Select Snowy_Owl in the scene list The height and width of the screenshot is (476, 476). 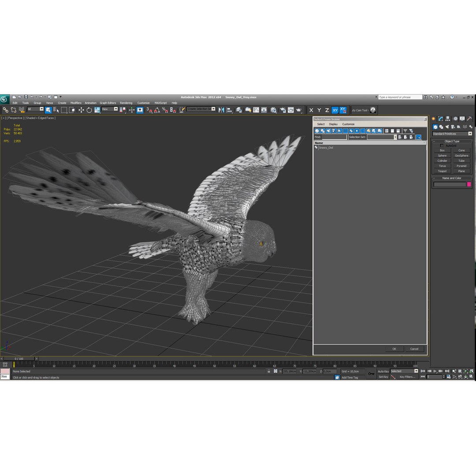point(326,148)
